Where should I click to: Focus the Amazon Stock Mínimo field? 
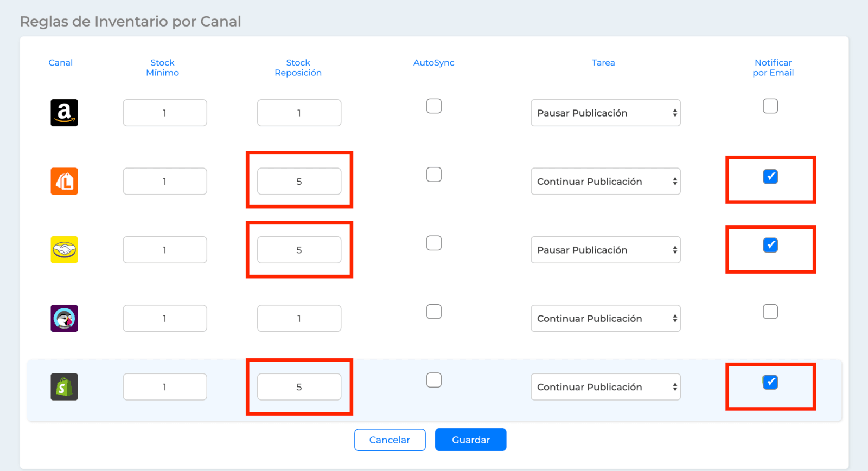coord(165,113)
